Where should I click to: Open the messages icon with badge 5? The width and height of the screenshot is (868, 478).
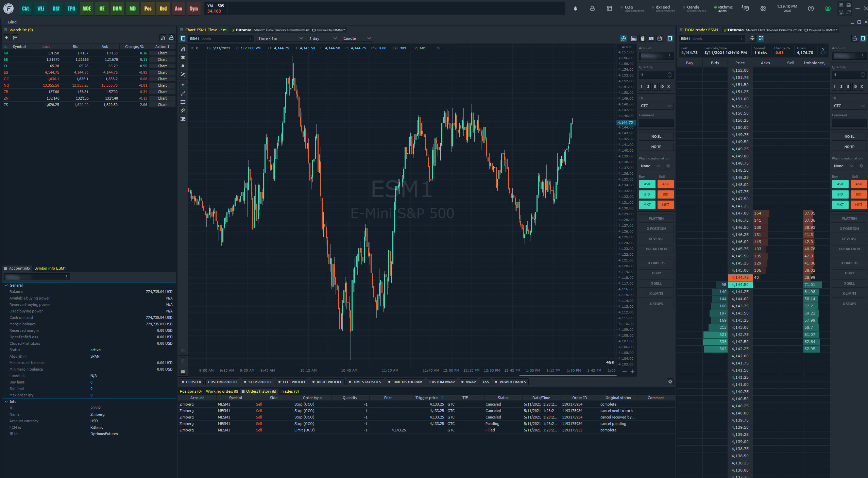click(x=746, y=8)
